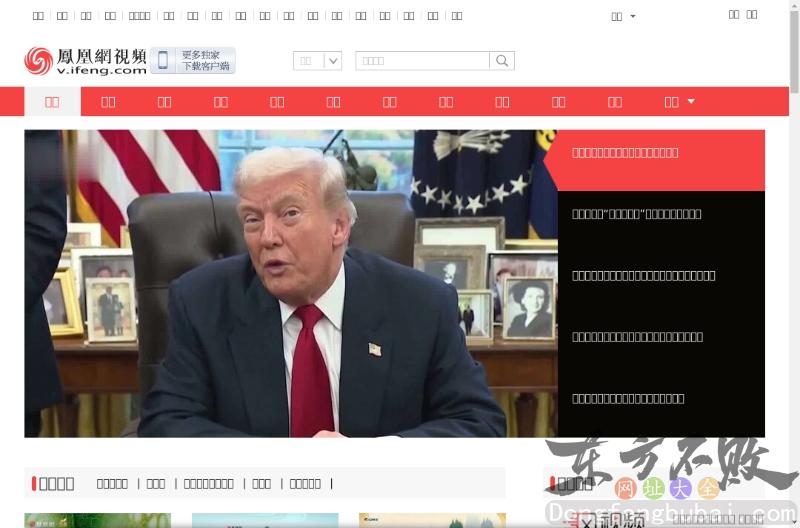Open the light blue video thumbnail in the lower row

click(x=264, y=520)
